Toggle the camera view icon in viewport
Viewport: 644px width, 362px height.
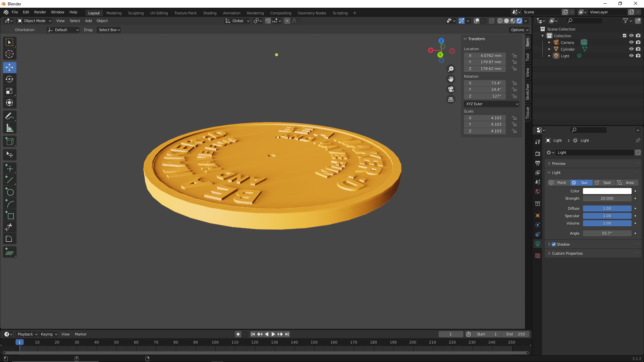pyautogui.click(x=451, y=89)
